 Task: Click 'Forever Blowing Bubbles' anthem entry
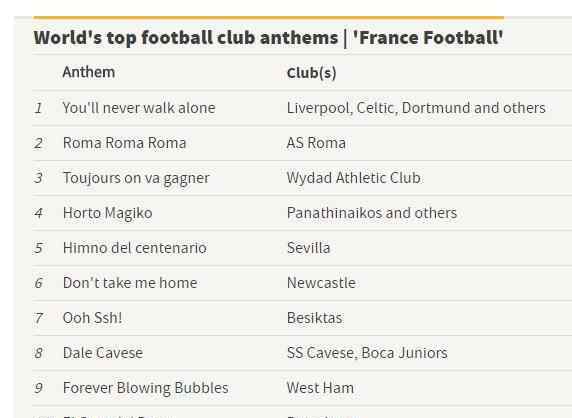[x=146, y=388]
